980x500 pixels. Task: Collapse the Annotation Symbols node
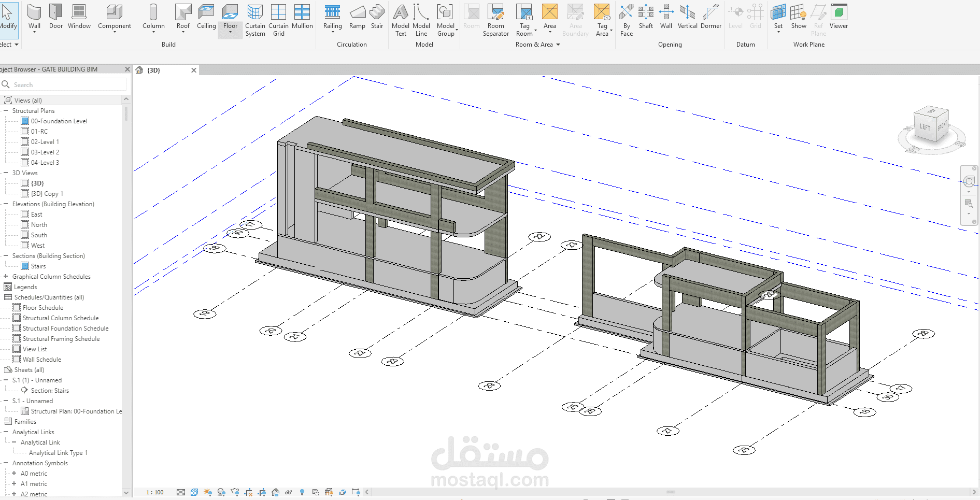6,463
